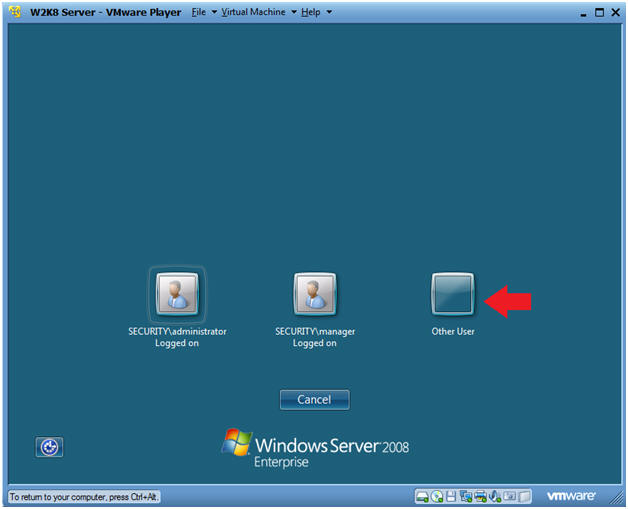Viewport: 628px width, 509px height.
Task: Select the SECURITY\manager user tile
Action: point(315,294)
